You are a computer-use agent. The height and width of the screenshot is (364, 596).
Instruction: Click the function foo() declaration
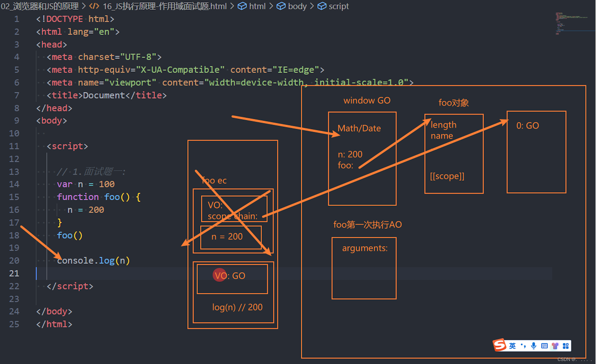[x=99, y=197]
